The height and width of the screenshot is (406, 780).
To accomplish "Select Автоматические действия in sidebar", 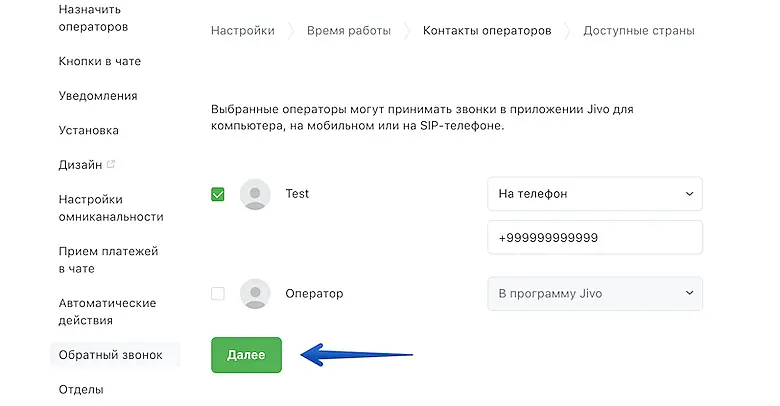I will coord(107,311).
